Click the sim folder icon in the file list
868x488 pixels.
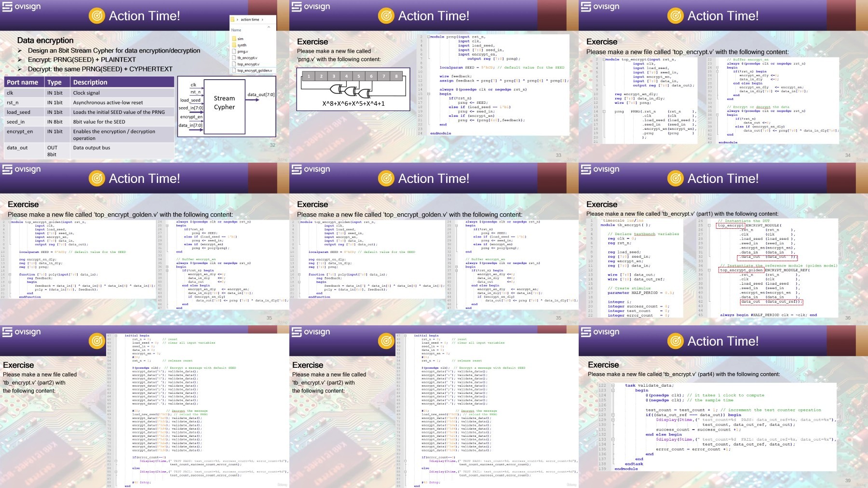[234, 39]
